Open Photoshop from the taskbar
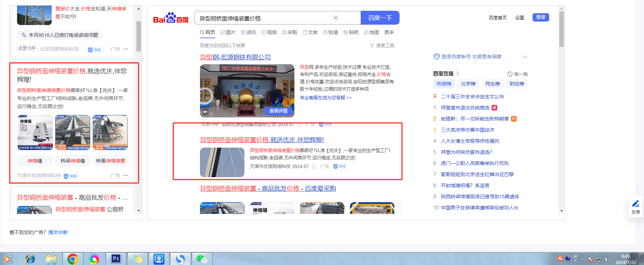The image size is (644, 265). [x=116, y=259]
